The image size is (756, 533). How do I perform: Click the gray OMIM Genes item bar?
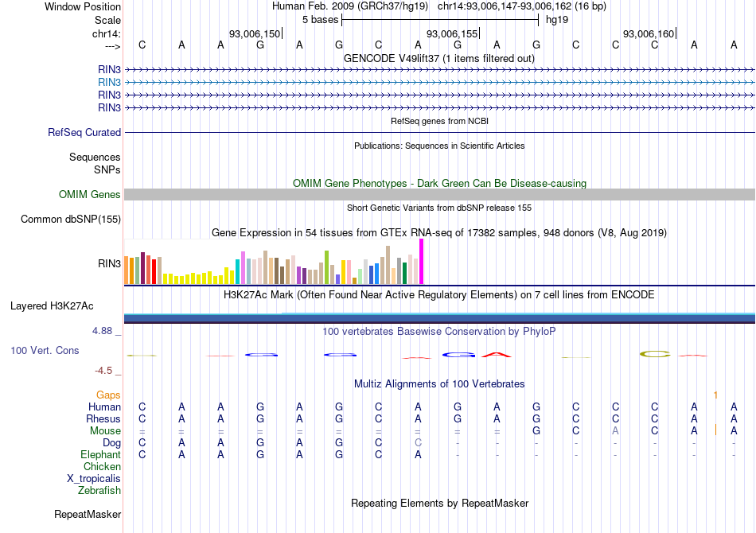pos(439,194)
